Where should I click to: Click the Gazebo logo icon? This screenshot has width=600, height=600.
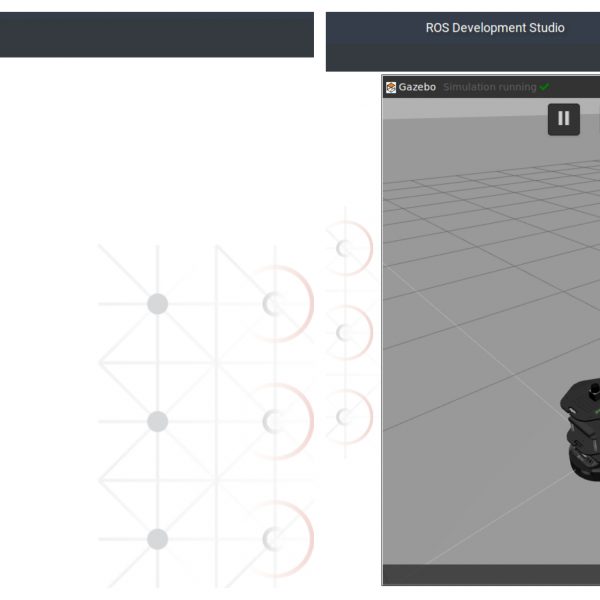391,87
